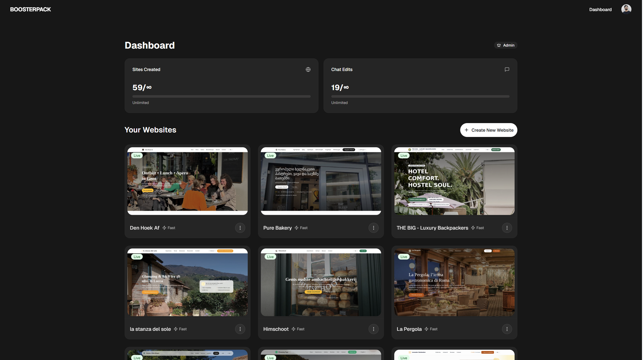Click the Live badge on Den Hoek Af

(137, 156)
